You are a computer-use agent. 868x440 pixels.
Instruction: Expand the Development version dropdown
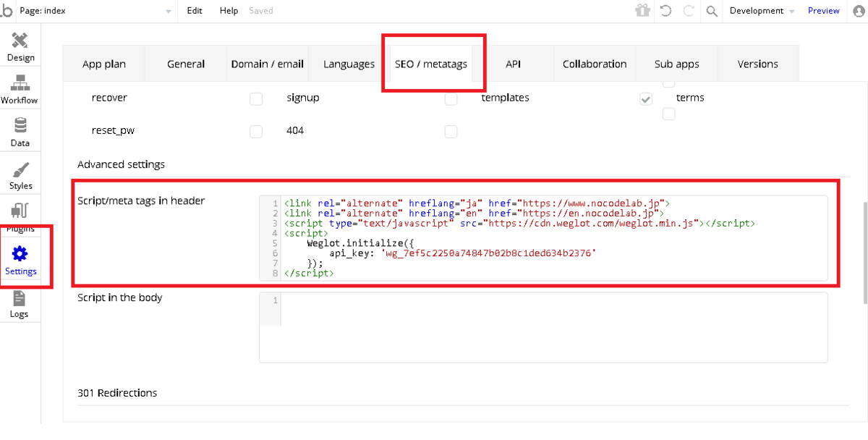(x=762, y=11)
